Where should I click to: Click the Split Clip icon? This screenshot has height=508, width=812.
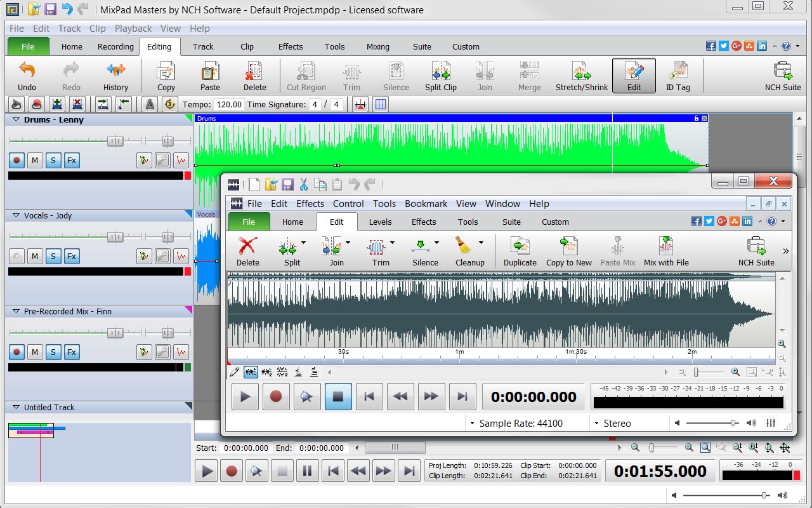click(x=440, y=75)
